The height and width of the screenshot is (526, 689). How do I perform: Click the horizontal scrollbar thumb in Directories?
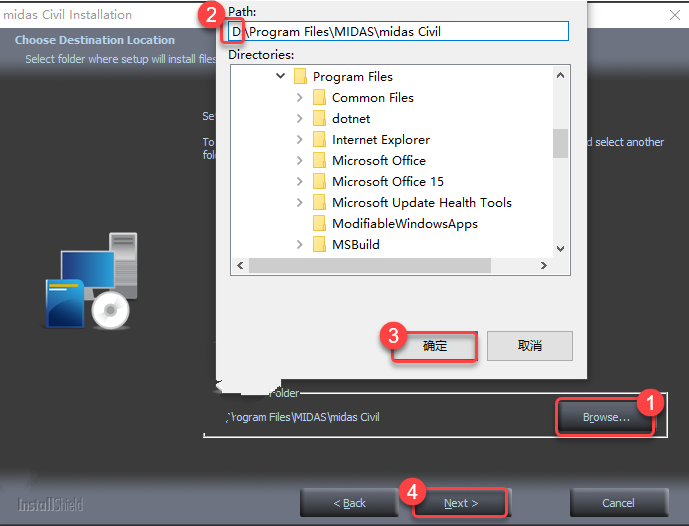(370, 265)
